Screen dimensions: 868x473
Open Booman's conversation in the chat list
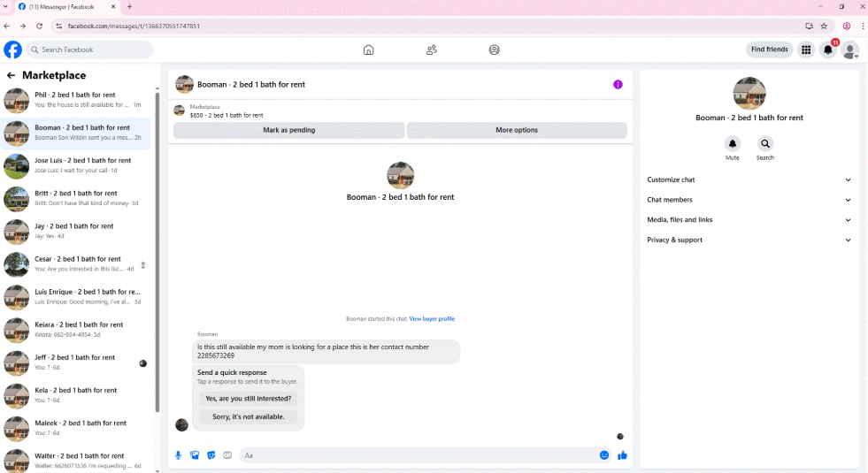(76, 133)
